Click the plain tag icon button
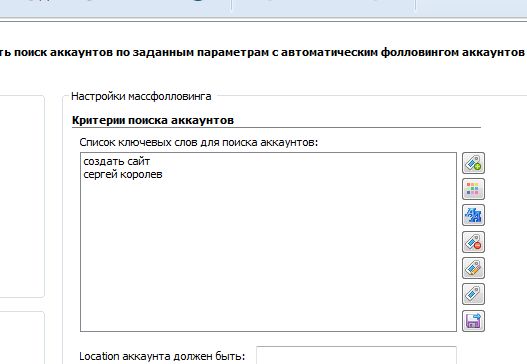527x364 pixels. tap(473, 294)
